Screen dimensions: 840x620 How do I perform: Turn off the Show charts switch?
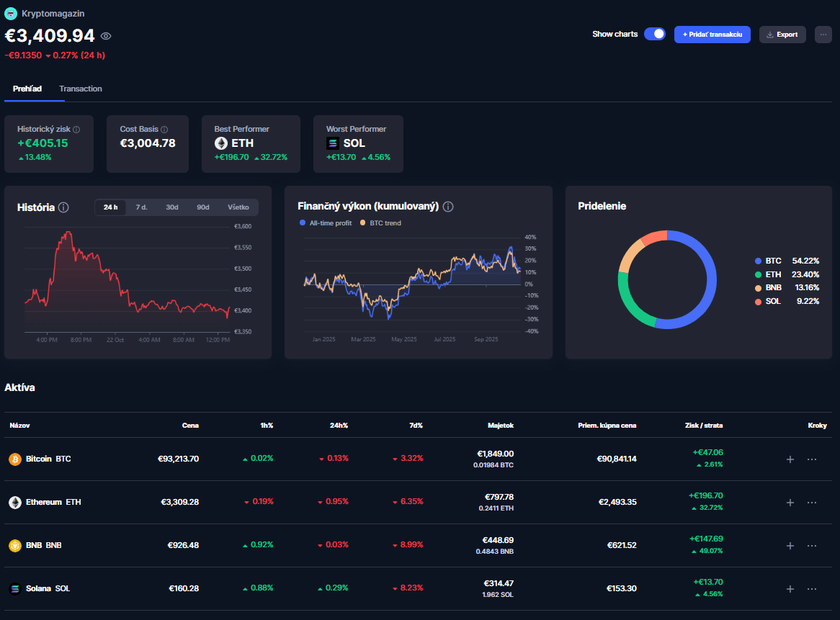[654, 34]
